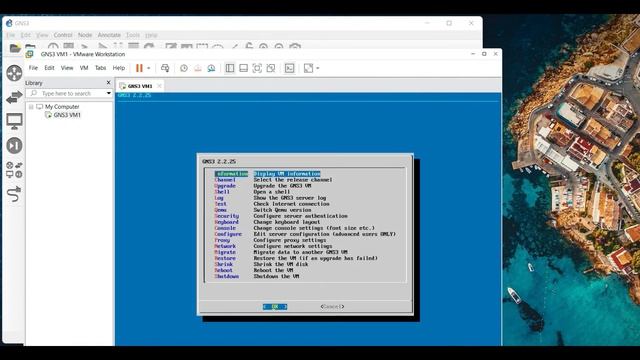Click the end devices monitor icon in GNS3
Screen dimensions: 640x360
point(14,121)
